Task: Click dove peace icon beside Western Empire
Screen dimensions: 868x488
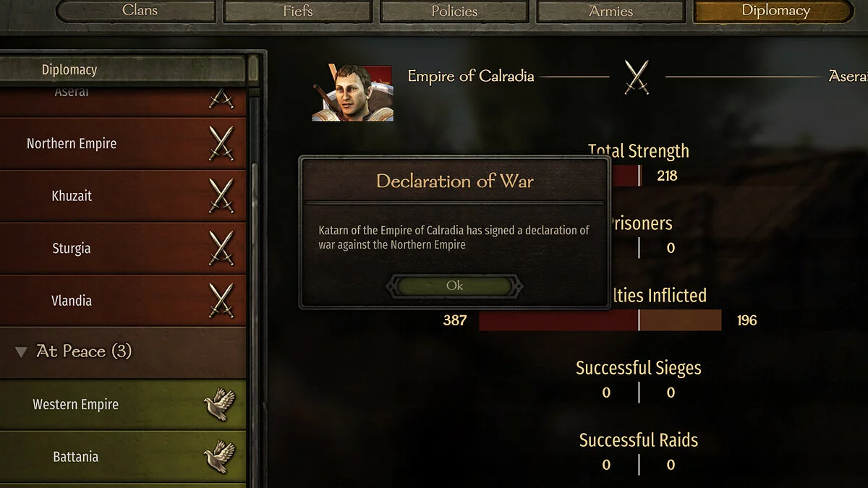Action: pos(220,404)
